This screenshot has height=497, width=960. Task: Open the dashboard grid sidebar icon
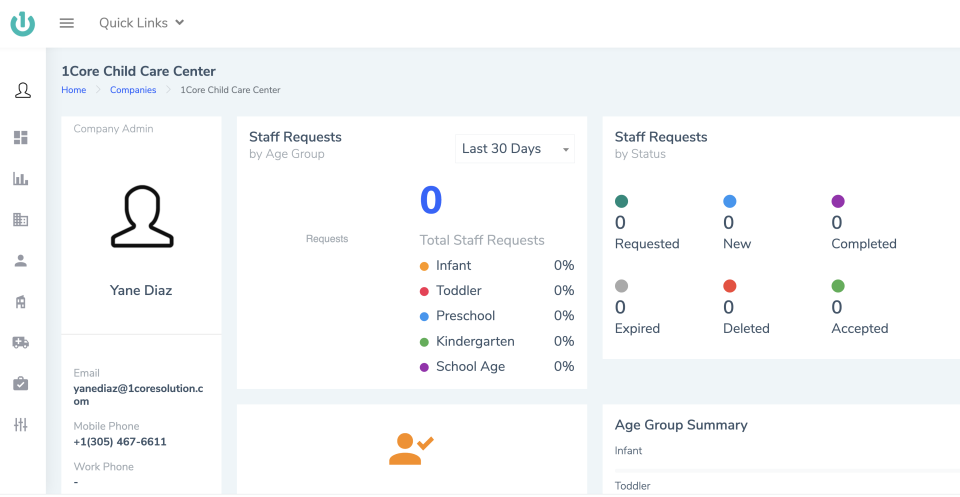click(21, 138)
